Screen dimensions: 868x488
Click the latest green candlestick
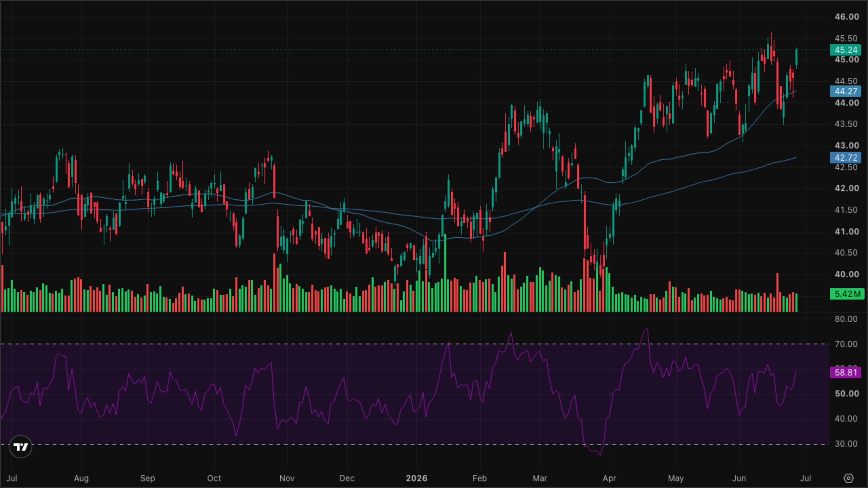point(796,58)
